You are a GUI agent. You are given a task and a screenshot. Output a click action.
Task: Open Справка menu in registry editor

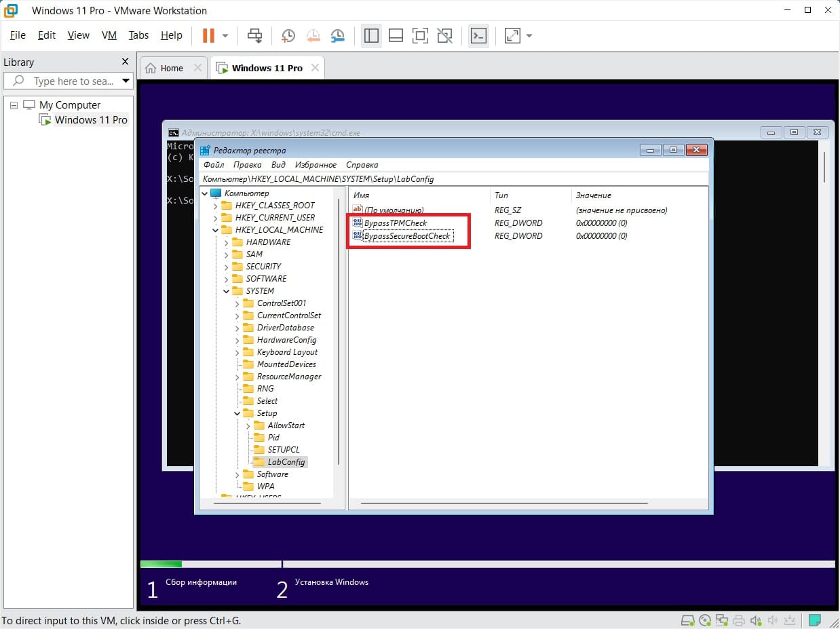(x=362, y=165)
